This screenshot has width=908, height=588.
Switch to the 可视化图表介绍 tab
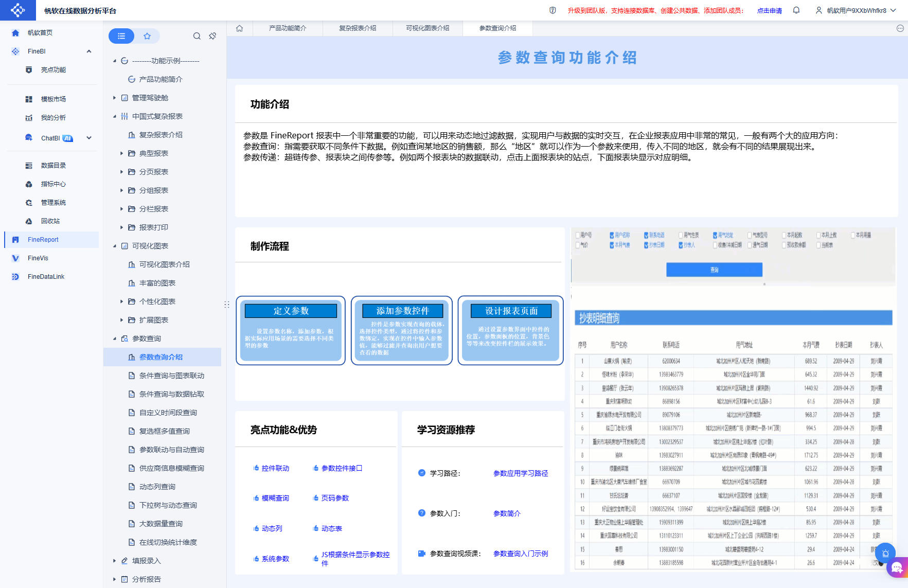[x=428, y=28]
